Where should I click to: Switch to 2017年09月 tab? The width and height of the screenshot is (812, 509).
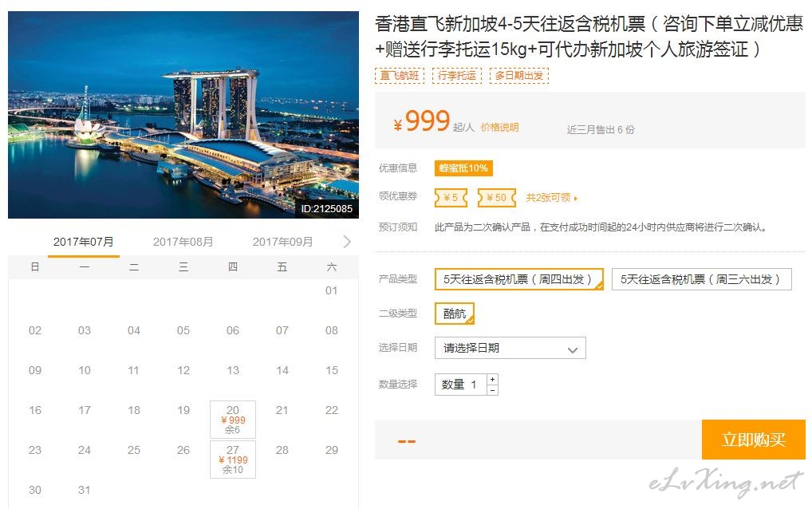point(282,242)
